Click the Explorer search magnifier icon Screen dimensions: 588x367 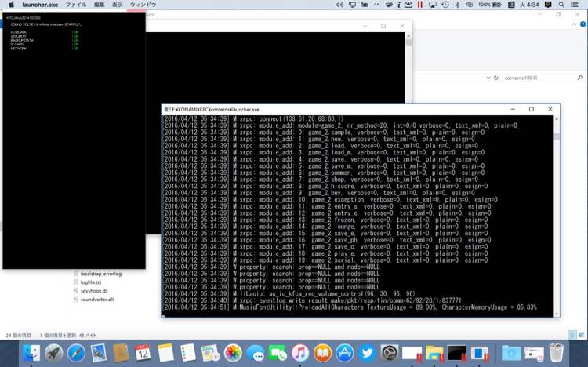tap(579, 78)
